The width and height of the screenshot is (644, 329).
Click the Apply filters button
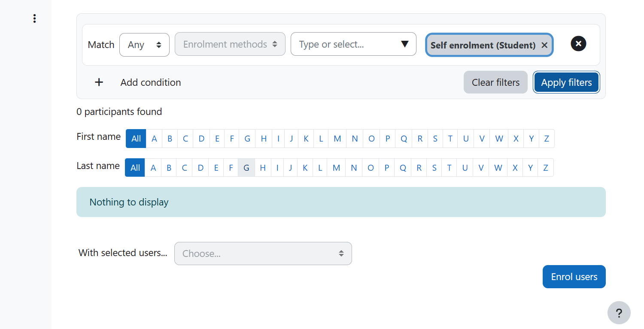[566, 82]
